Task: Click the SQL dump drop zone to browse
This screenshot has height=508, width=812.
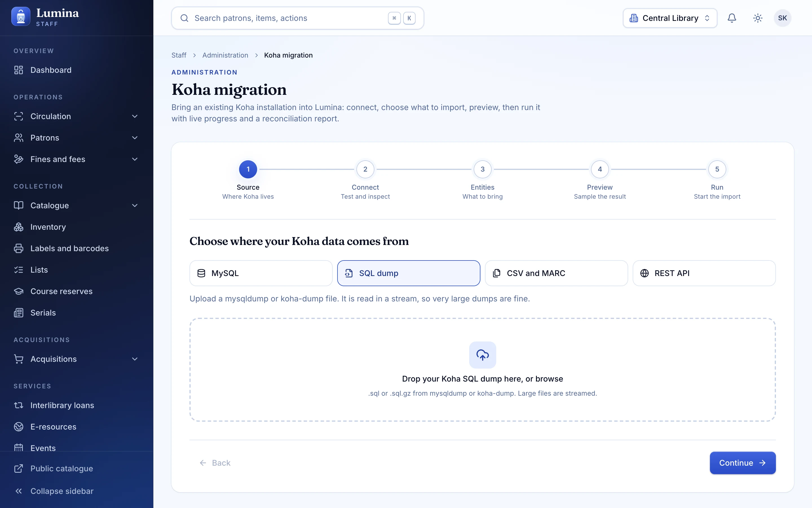Action: pos(482,370)
